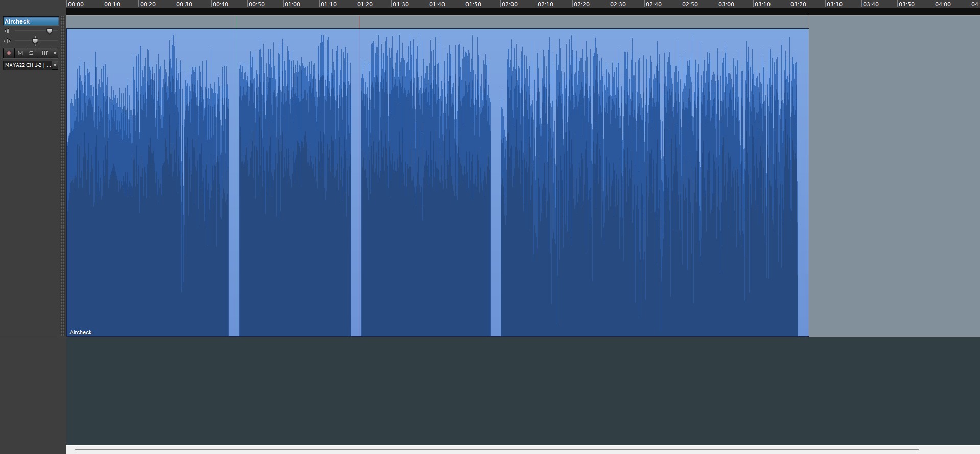980x454 pixels.
Task: Click the track volume slider handle
Action: coord(50,31)
